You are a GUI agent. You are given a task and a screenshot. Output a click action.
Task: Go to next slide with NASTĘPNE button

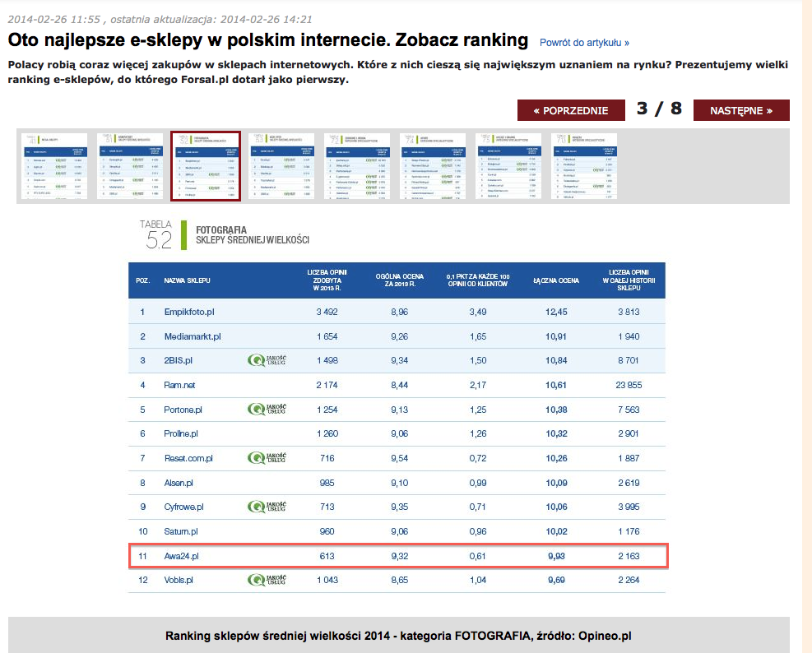click(741, 110)
